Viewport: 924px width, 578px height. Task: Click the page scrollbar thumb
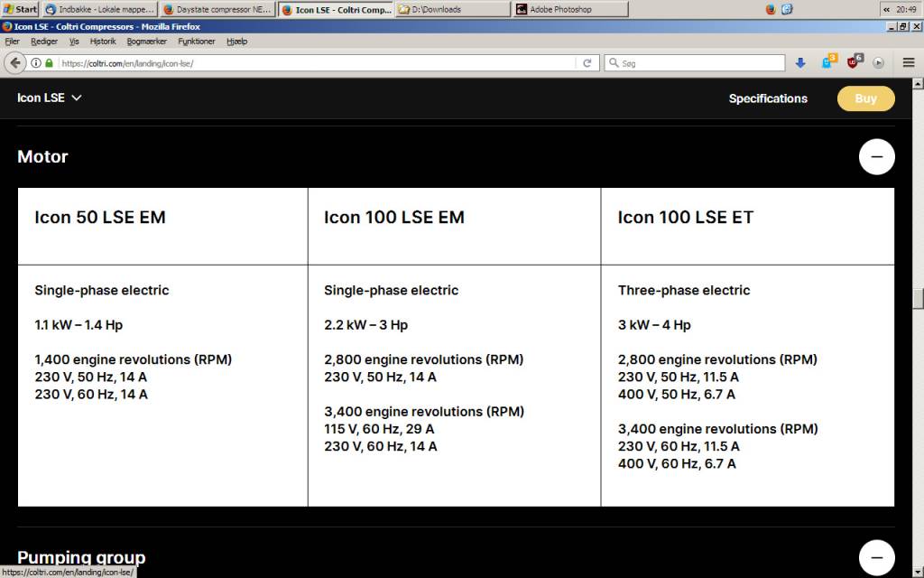pyautogui.click(x=918, y=298)
